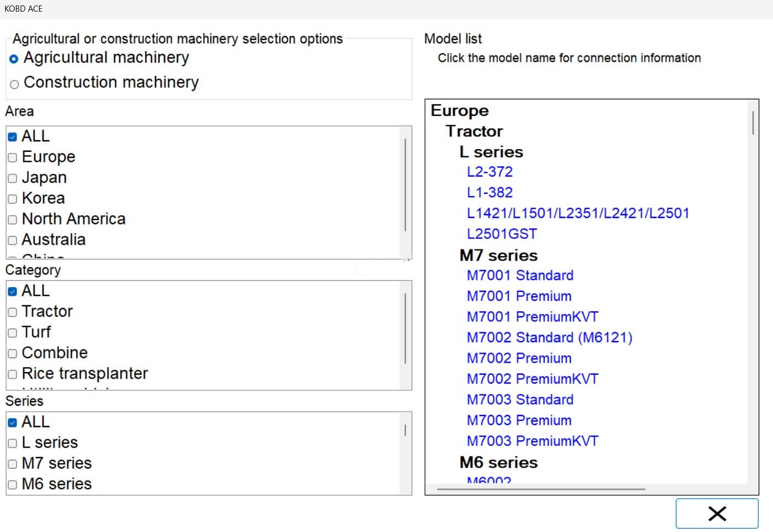
Task: Select Agricultural machinery radio option
Action: click(14, 59)
